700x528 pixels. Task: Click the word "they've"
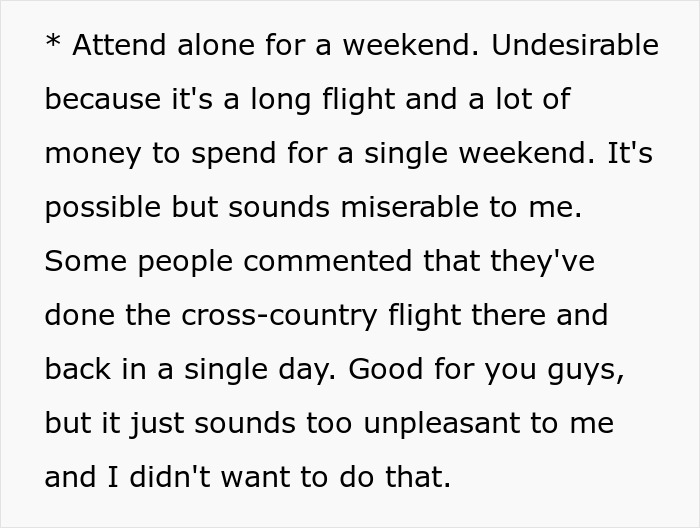(x=543, y=262)
